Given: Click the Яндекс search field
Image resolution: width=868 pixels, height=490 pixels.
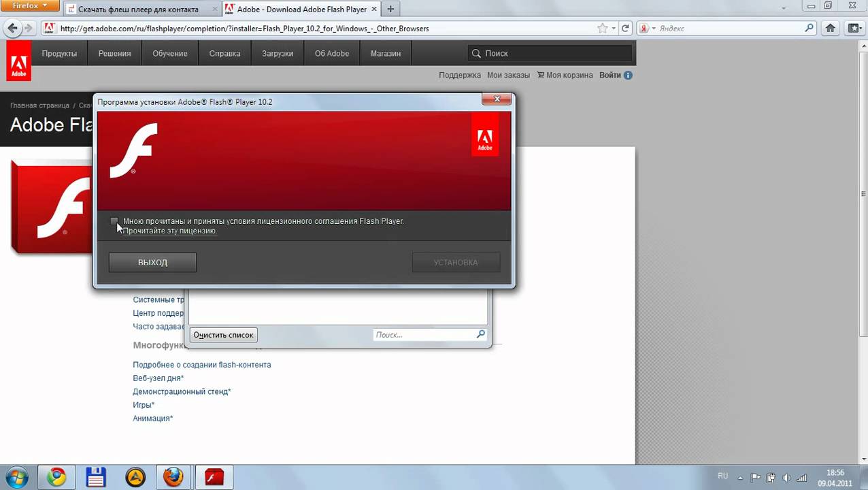Looking at the screenshot, I should pyautogui.click(x=730, y=29).
